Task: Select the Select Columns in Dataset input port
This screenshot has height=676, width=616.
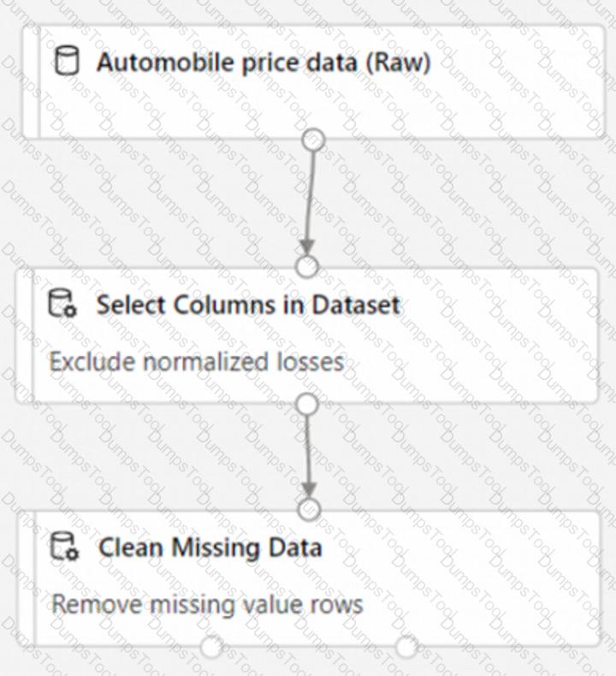Action: 306,266
